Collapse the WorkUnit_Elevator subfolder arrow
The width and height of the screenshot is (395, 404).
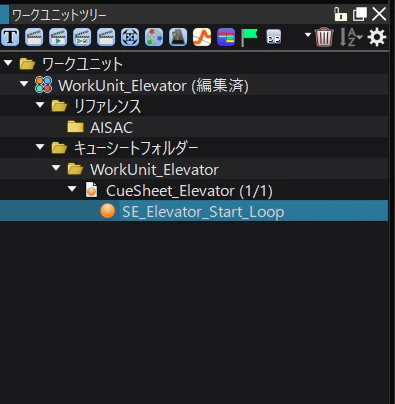pos(56,168)
